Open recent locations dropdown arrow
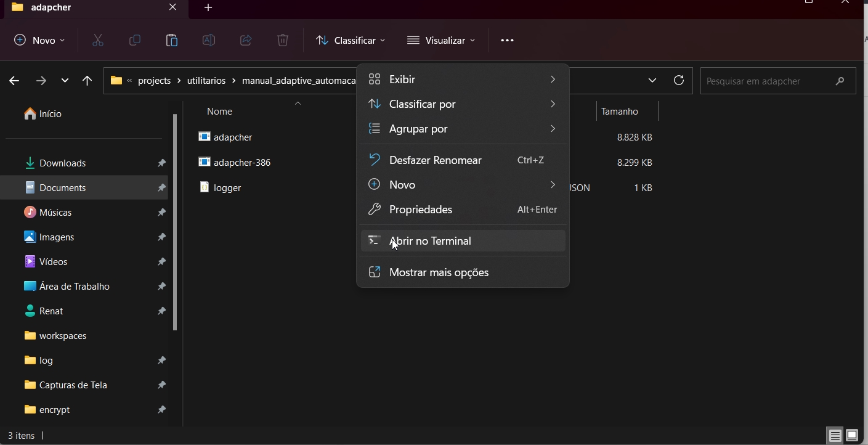The height and width of the screenshot is (445, 868). click(x=65, y=81)
